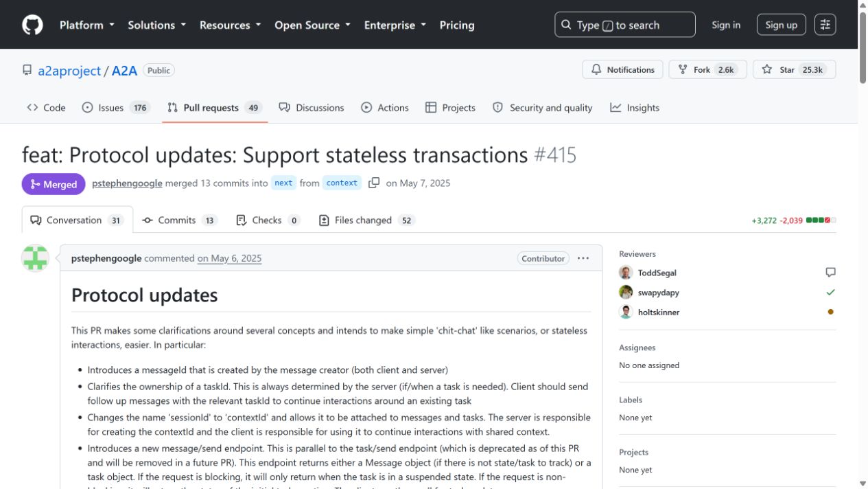
Task: Open the Checks tab
Action: pyautogui.click(x=268, y=220)
